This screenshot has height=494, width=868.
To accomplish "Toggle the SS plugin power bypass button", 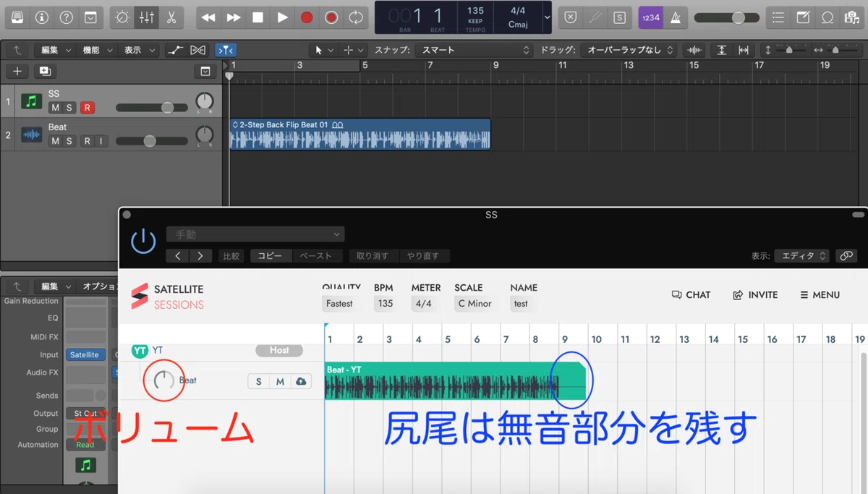I will 143,241.
